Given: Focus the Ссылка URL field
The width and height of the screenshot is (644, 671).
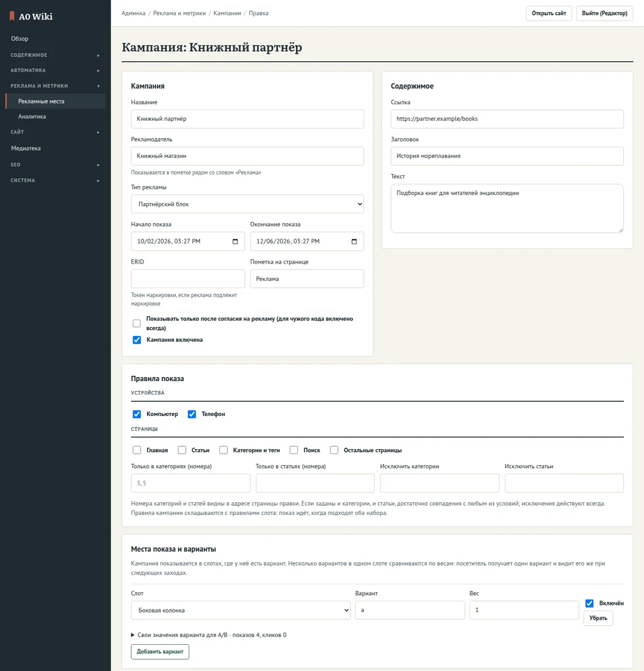Looking at the screenshot, I should click(507, 119).
